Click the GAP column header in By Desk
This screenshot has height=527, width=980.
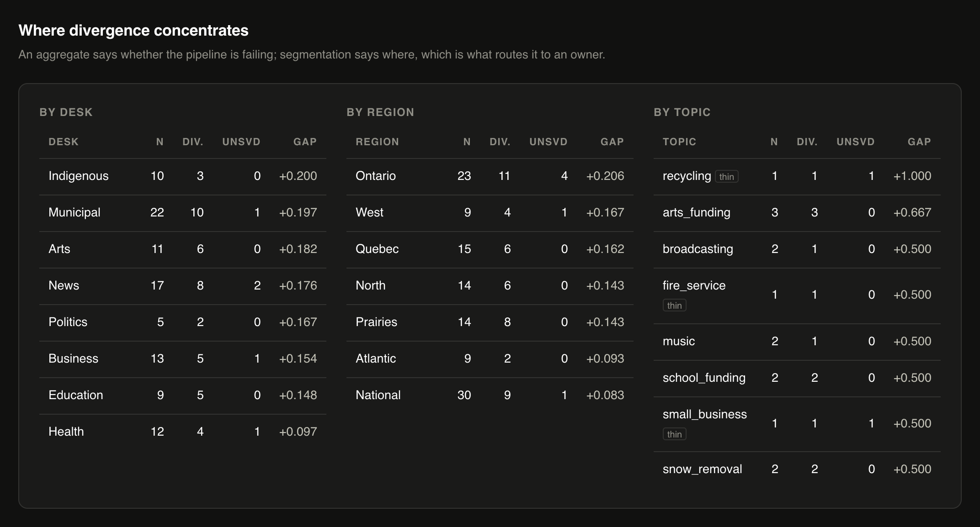305,142
